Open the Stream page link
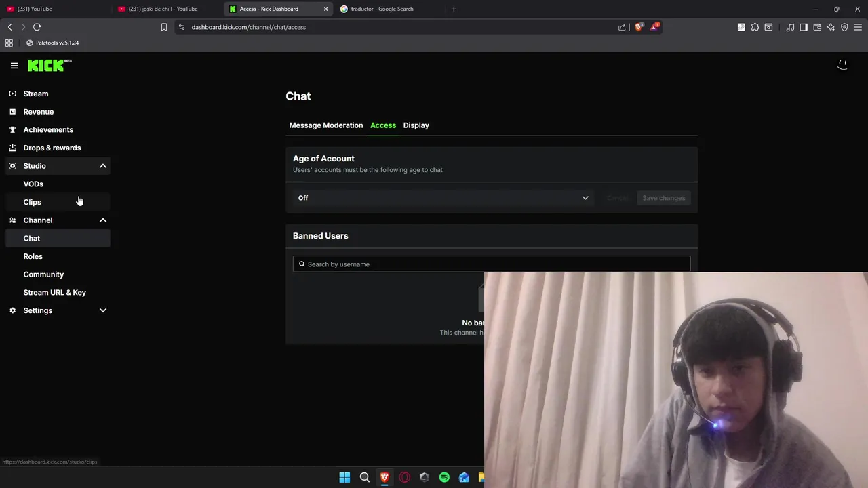 point(36,94)
